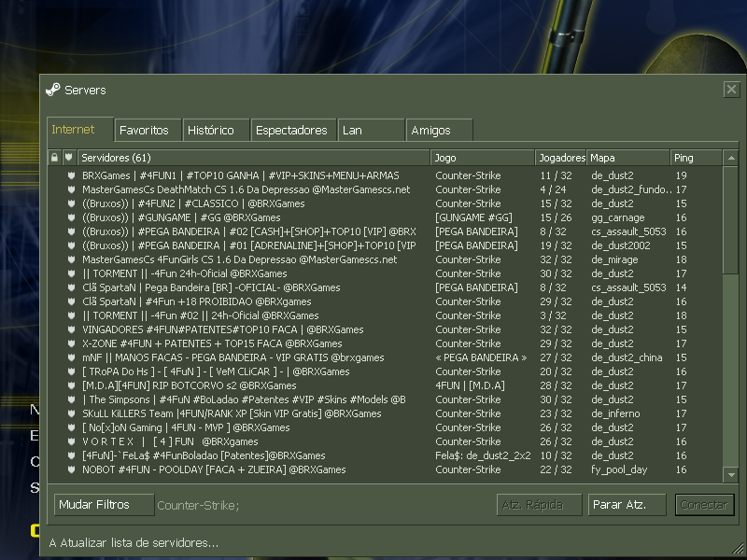
Task: Click shield icon of ((Bruxos)) #4FUN2 row
Action: 72,203
